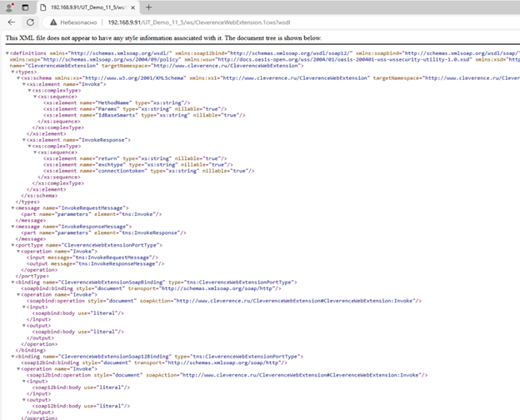This screenshot has width=520, height=420.
Task: Collapse the InvokeResponseMessage message node
Action: (x=12, y=226)
